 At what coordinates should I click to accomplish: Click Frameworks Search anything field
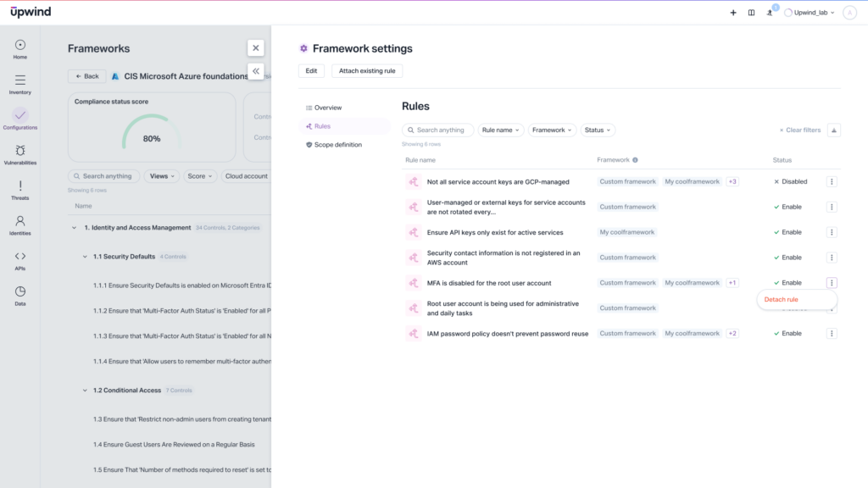click(x=103, y=176)
